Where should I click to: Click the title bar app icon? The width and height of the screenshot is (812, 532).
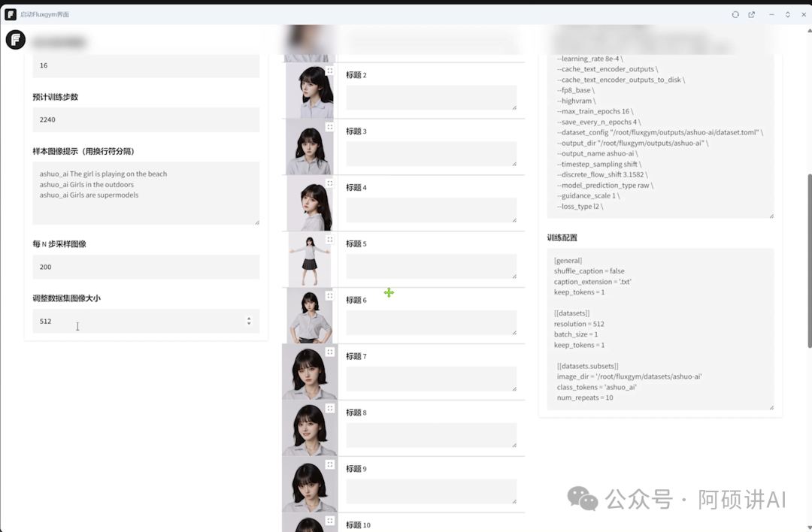(x=11, y=14)
